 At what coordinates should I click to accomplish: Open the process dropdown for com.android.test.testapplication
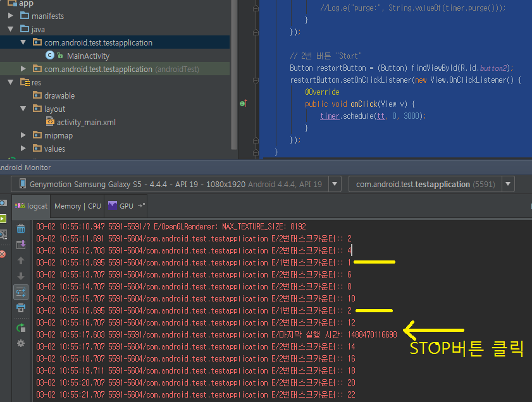507,185
